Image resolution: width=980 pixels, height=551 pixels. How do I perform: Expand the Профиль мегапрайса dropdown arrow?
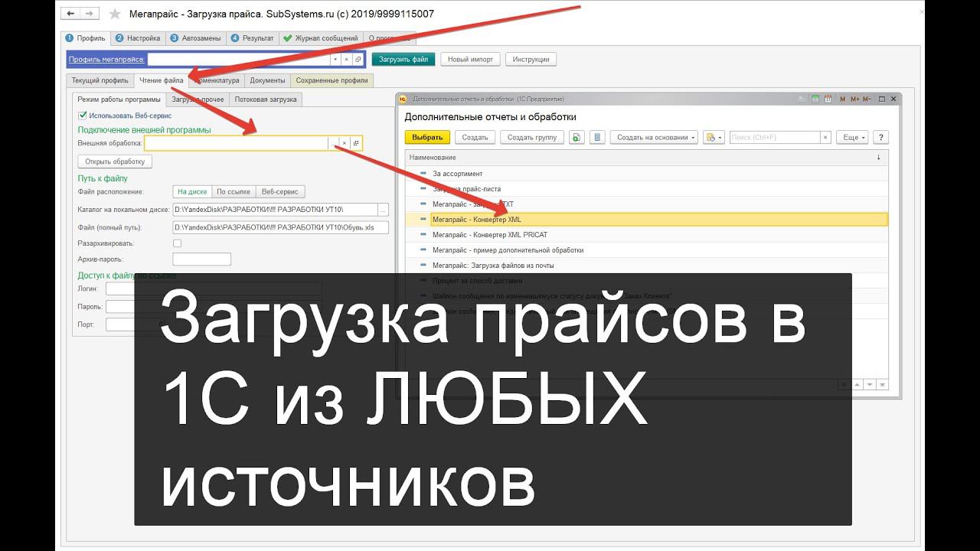tap(335, 59)
